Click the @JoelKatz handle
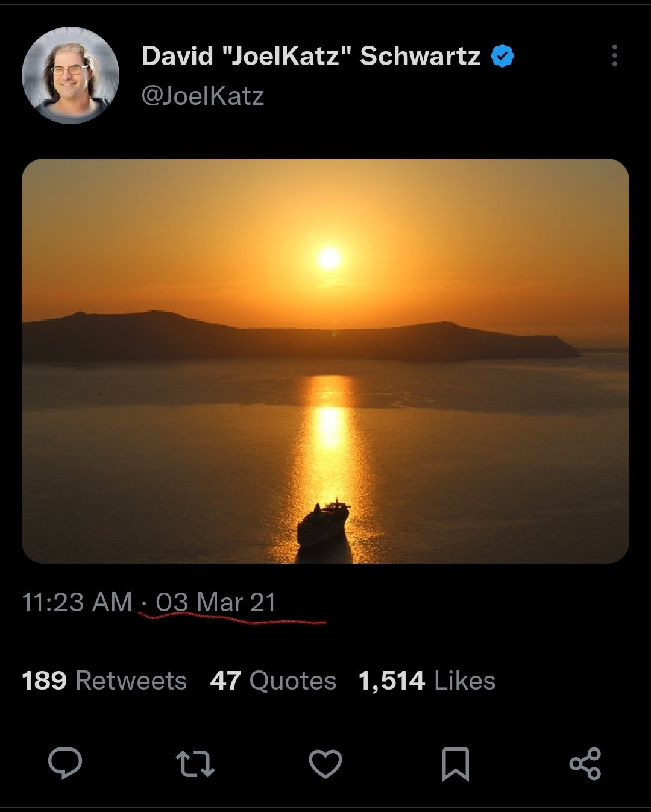The height and width of the screenshot is (812, 651). point(203,96)
